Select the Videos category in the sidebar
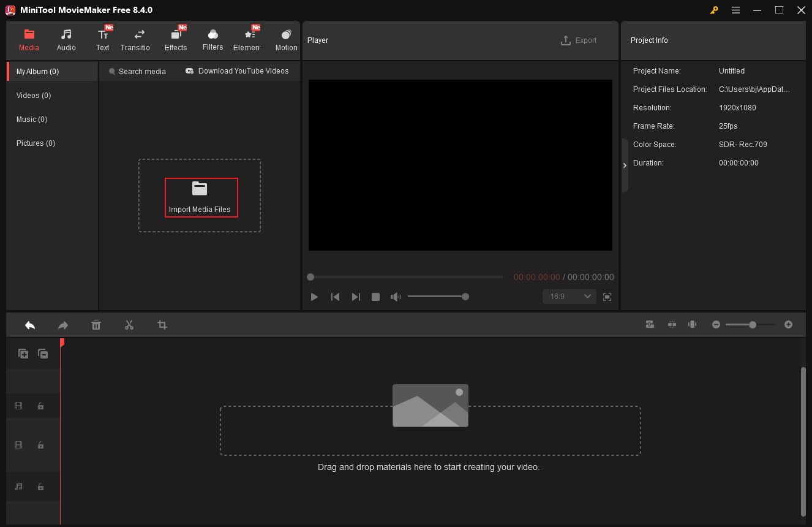The height and width of the screenshot is (527, 812). pos(33,95)
